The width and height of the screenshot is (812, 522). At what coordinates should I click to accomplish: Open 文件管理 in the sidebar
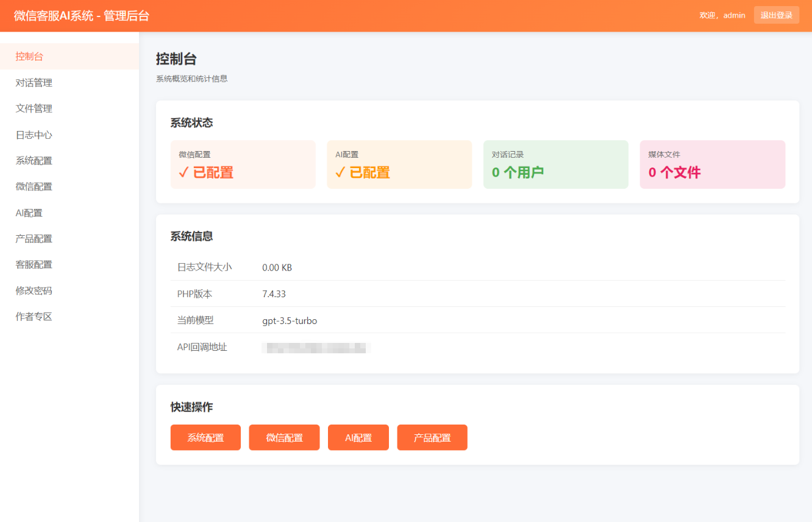click(33, 108)
